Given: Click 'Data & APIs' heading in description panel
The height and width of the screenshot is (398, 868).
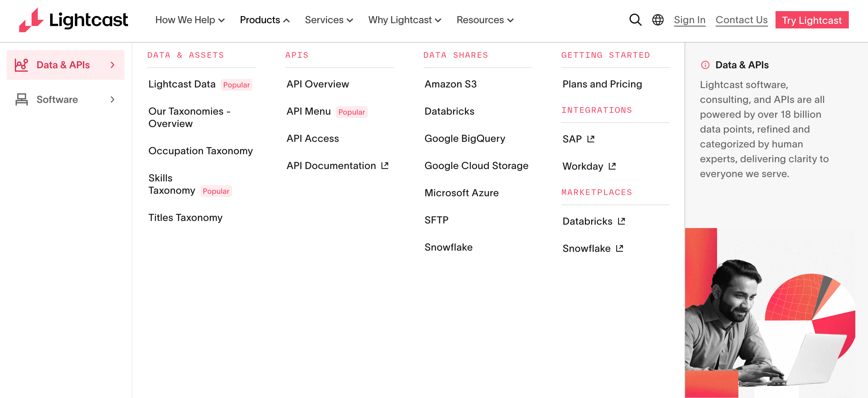Looking at the screenshot, I should pyautogui.click(x=742, y=65).
